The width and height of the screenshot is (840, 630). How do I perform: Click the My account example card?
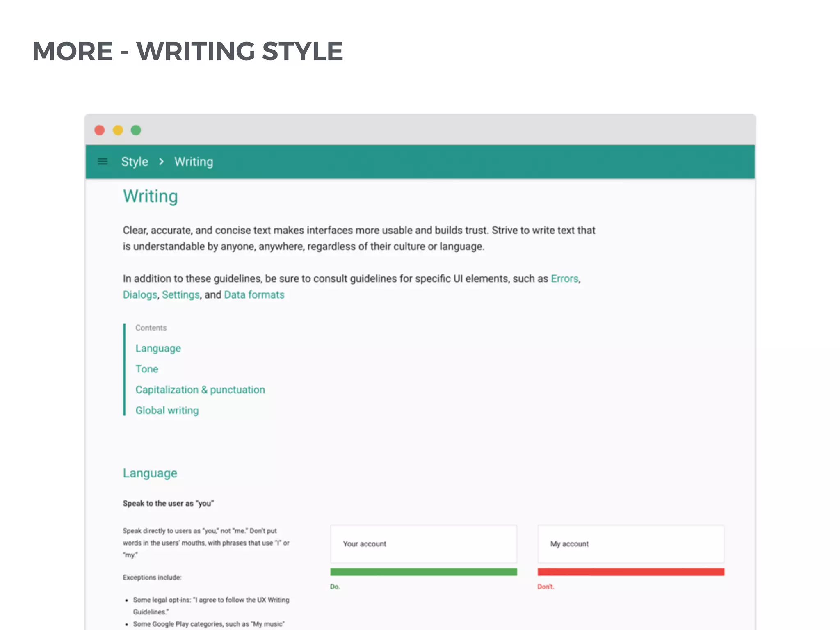click(631, 544)
